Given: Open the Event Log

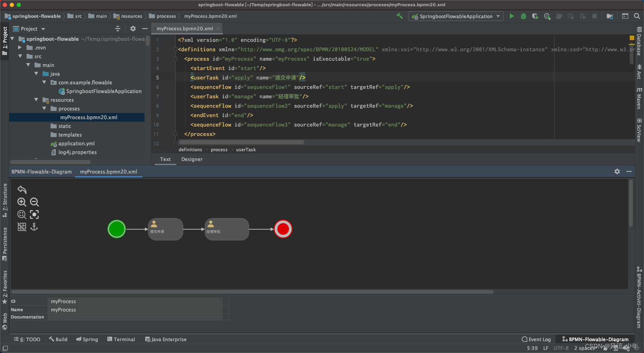Looking at the screenshot, I should click(x=536, y=339).
